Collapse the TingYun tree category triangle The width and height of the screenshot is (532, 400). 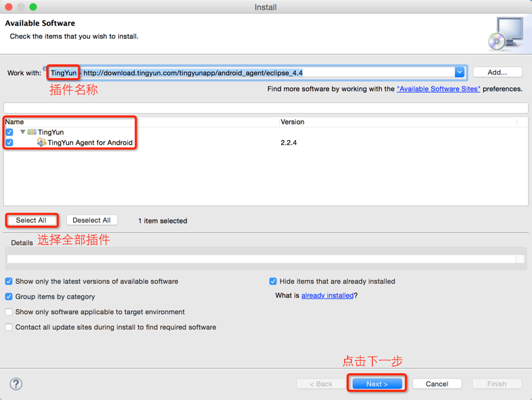click(x=22, y=132)
